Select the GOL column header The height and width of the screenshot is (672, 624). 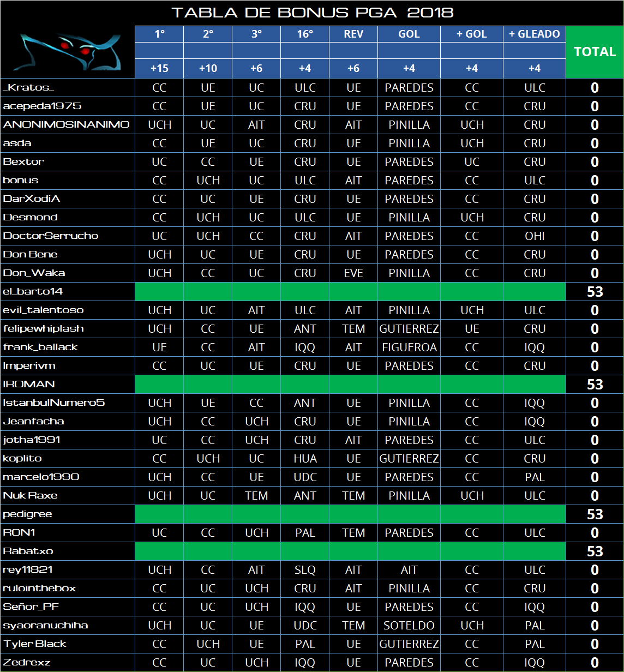(409, 34)
